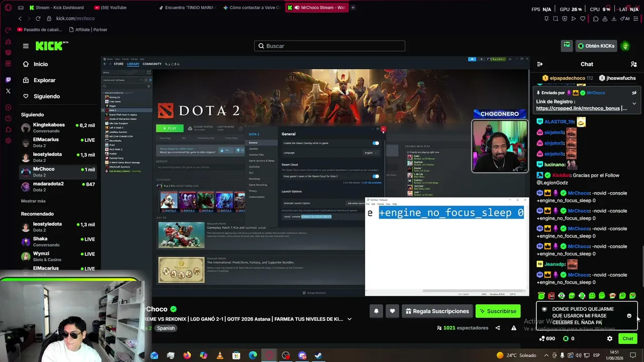Open the X panel in the Opera sidebar
Image resolution: width=644 pixels, height=362 pixels.
pyautogui.click(x=8, y=91)
